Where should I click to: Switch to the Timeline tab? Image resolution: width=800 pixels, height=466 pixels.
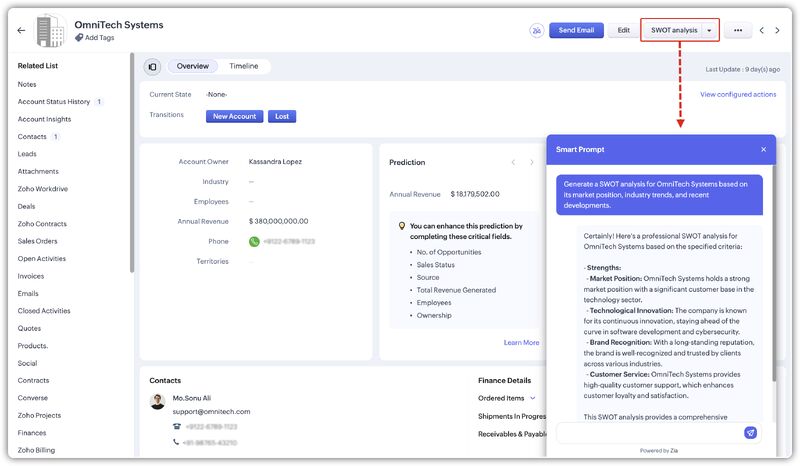pyautogui.click(x=243, y=66)
